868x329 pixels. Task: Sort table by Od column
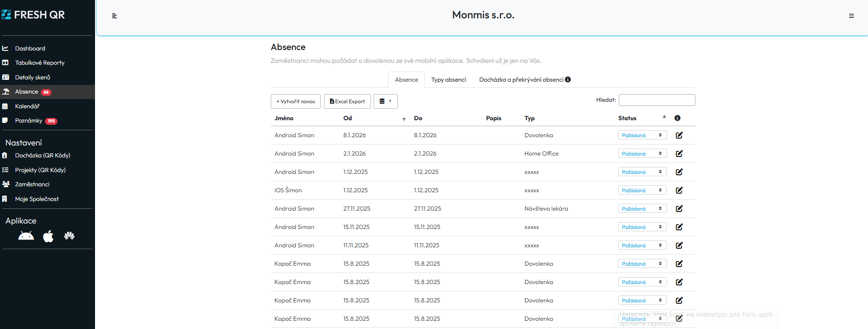click(x=347, y=118)
